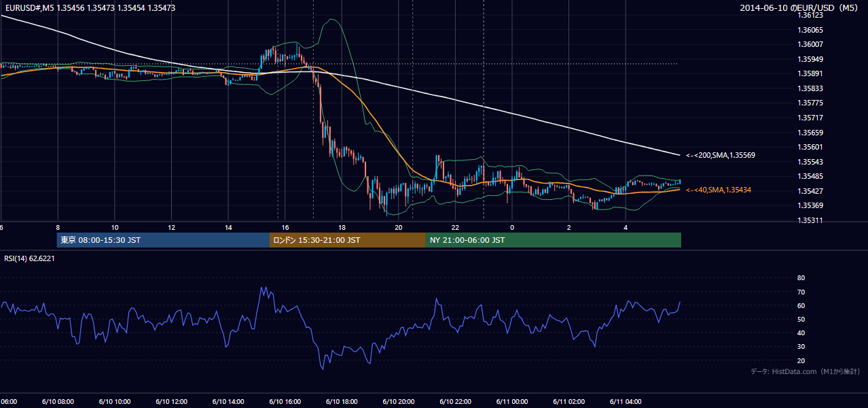Select the NY 21:00-06:00 JST session bar
Screen dimensions: 868x408
coord(554,240)
